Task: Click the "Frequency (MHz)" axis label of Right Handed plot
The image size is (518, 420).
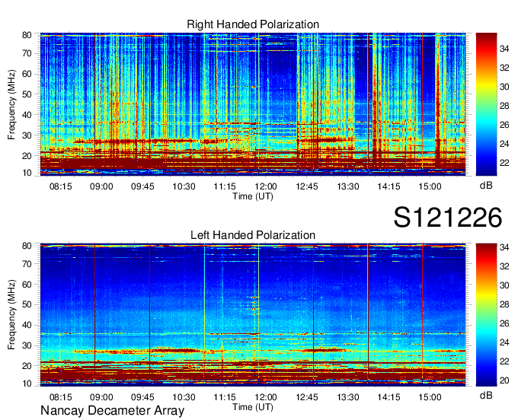Action: point(11,104)
